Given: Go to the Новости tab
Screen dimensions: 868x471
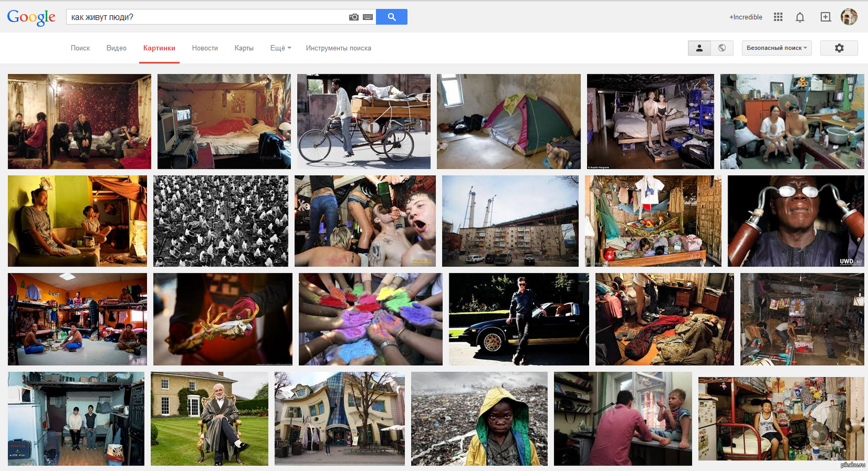Looking at the screenshot, I should [x=205, y=48].
